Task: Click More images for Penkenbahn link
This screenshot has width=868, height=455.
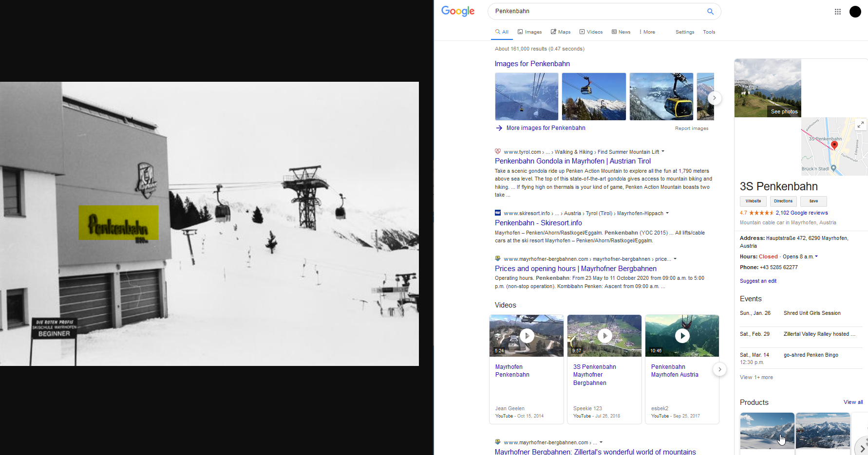Action: click(546, 128)
